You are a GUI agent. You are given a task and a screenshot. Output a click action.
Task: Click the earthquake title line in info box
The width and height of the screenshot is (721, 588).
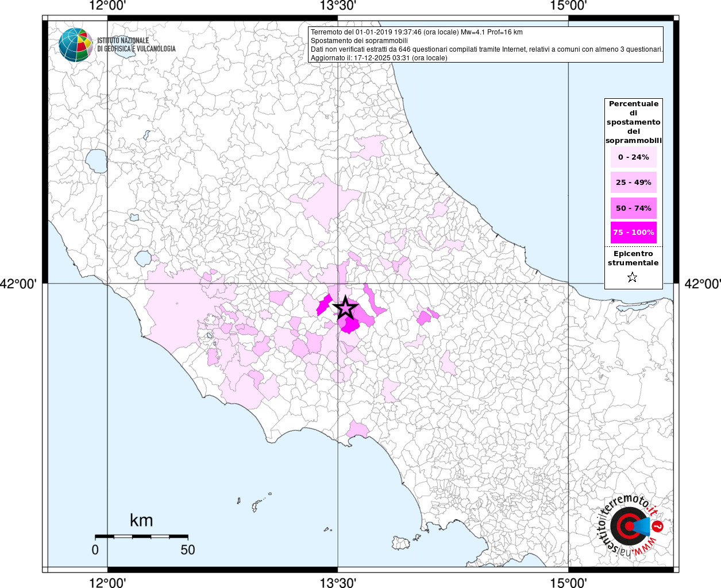click(x=417, y=32)
